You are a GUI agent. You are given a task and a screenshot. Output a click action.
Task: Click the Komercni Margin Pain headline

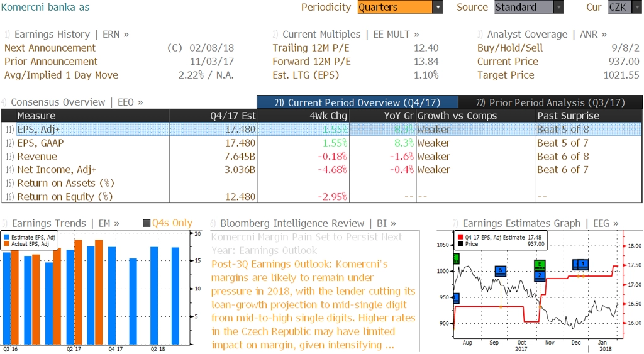tap(306, 243)
